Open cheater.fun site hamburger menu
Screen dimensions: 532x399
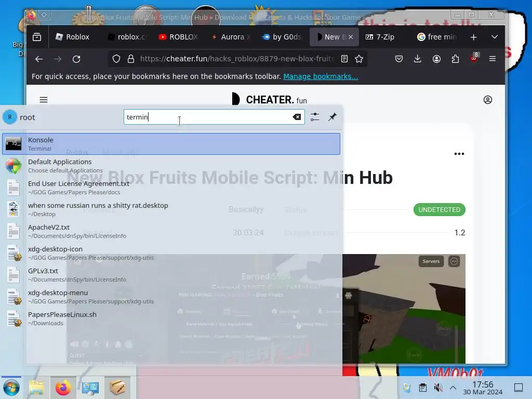44,100
